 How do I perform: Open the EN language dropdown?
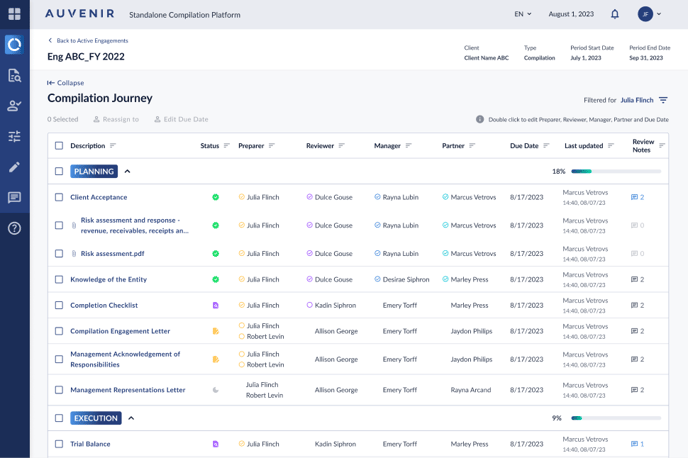(x=522, y=14)
